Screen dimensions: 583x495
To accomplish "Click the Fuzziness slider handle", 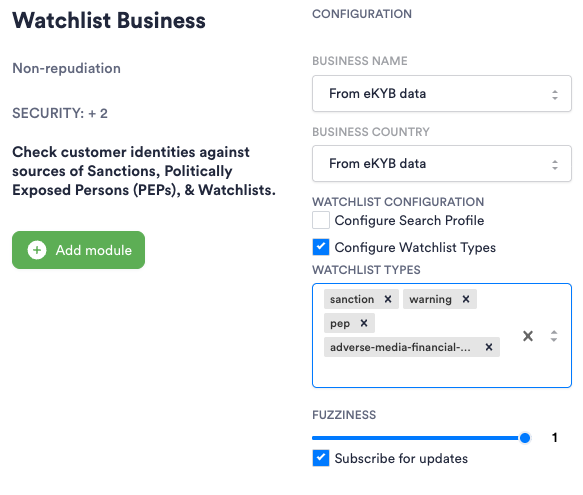I will point(525,438).
